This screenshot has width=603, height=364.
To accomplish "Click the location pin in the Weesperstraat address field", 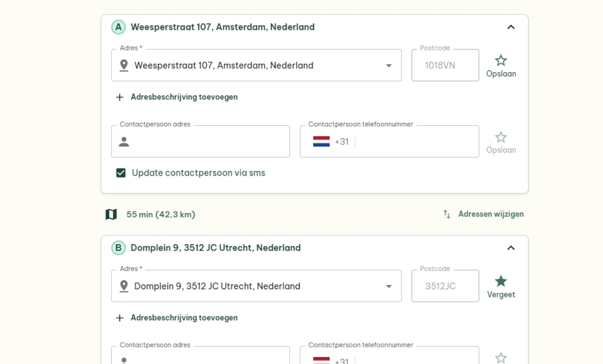I will point(124,65).
